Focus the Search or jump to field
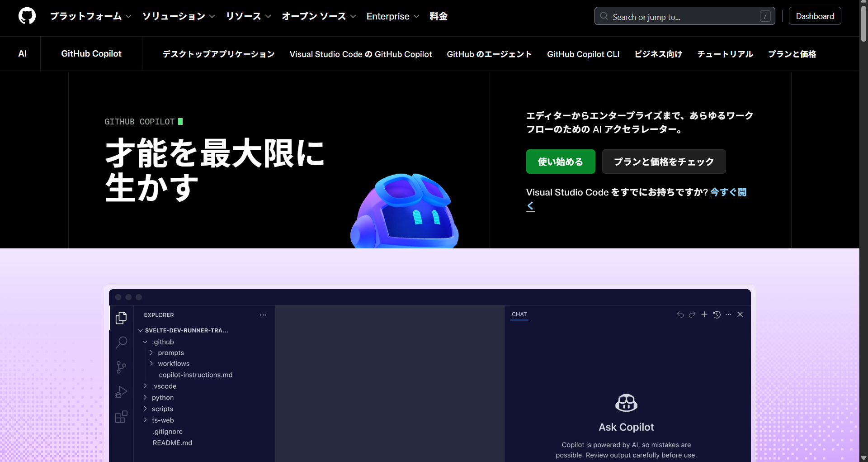 point(684,16)
